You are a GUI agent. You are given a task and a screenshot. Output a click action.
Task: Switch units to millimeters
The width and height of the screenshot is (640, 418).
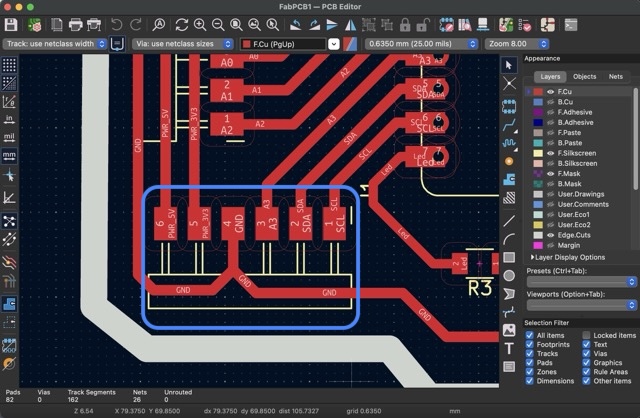[9, 156]
